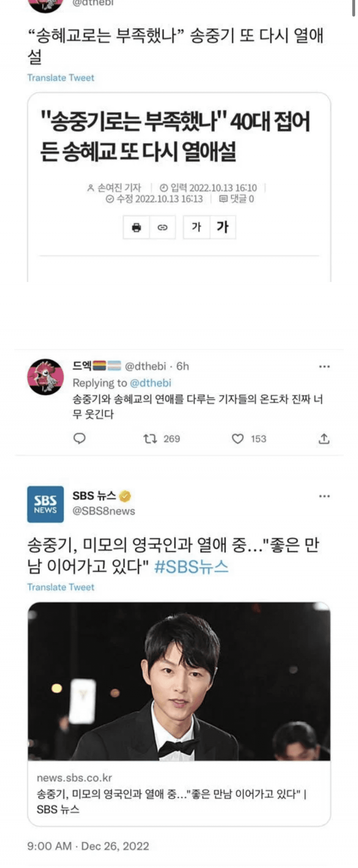Open more options on the dthebi reply
This screenshot has width=358, height=868.
(324, 366)
